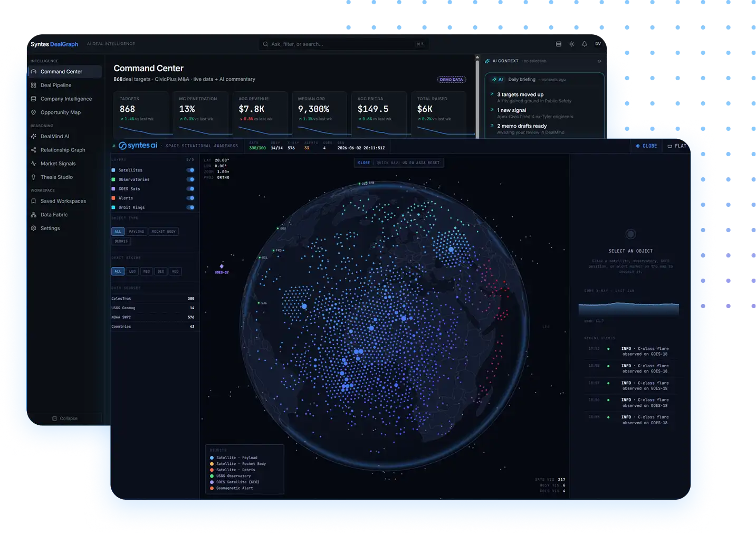Click the Market Signals pulse icon

tap(34, 164)
